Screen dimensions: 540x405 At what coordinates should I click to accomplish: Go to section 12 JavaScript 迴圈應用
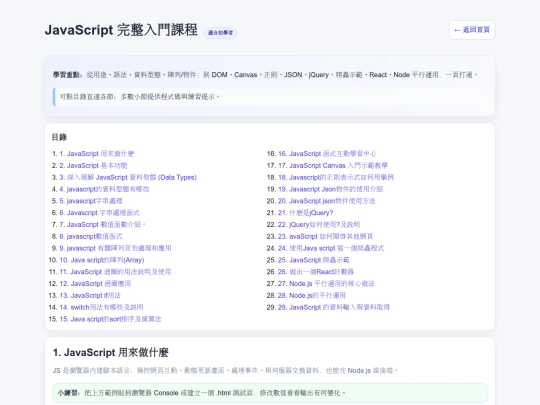[x=95, y=283]
